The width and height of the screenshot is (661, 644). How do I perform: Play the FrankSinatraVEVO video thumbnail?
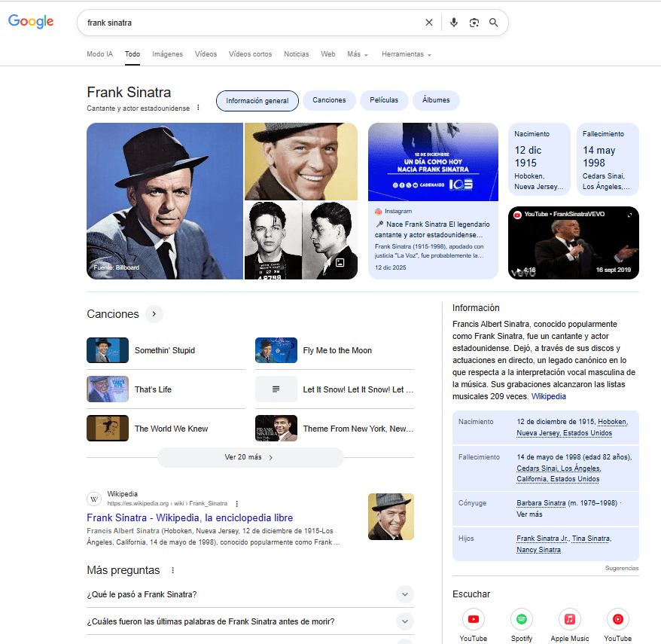click(x=573, y=243)
